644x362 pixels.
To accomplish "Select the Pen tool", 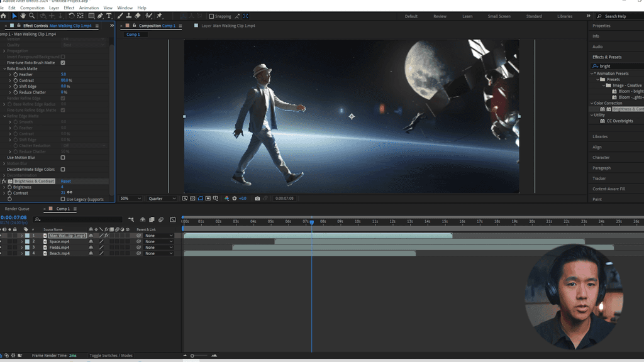I will pyautogui.click(x=101, y=16).
